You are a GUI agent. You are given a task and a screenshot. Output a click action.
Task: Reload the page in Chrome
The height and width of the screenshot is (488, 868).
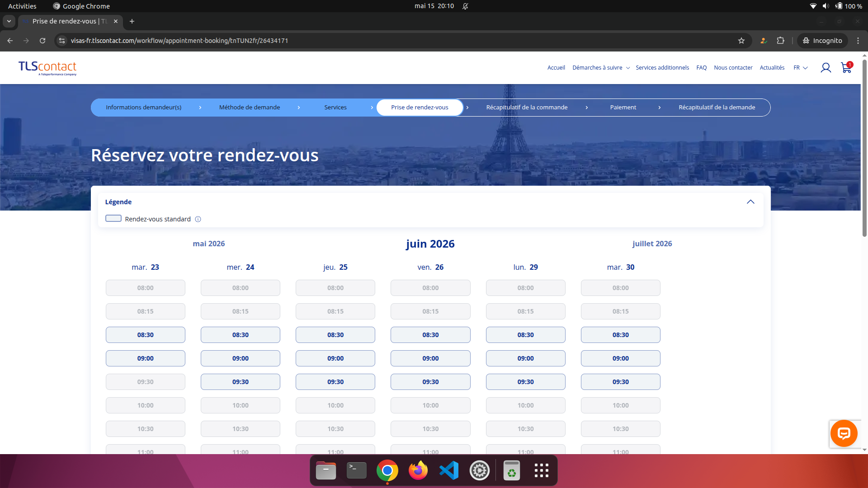[42, 41]
